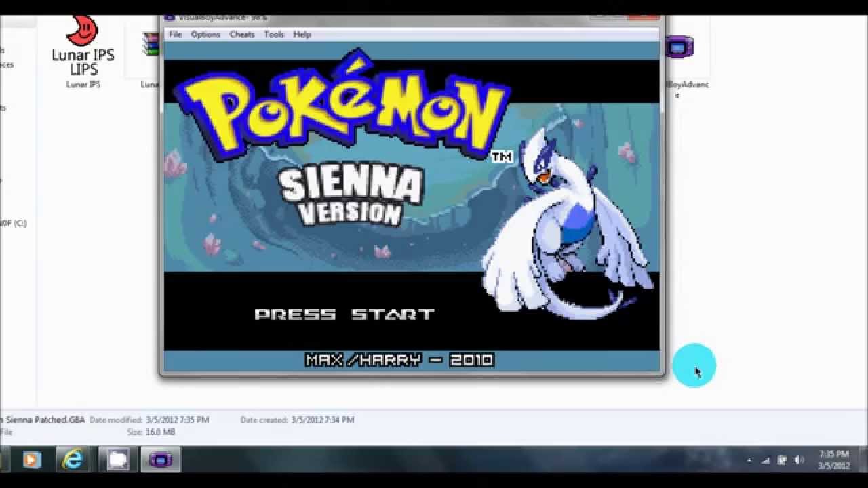Select the Lunar IPS file icon in Explorer

point(83,45)
